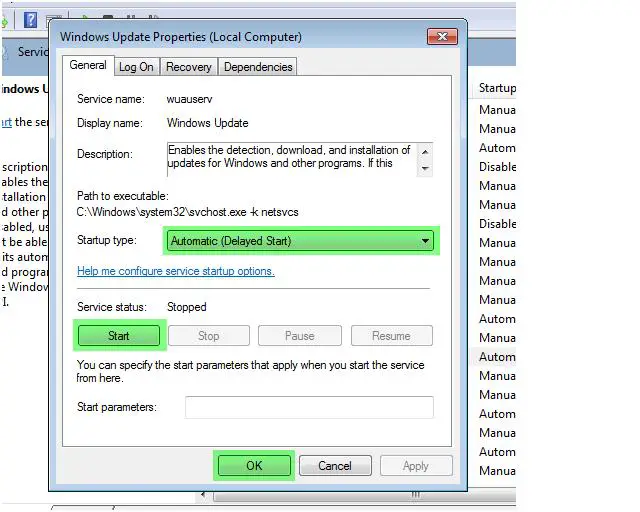This screenshot has height=512, width=640.
Task: Click the Apply button
Action: tap(416, 466)
